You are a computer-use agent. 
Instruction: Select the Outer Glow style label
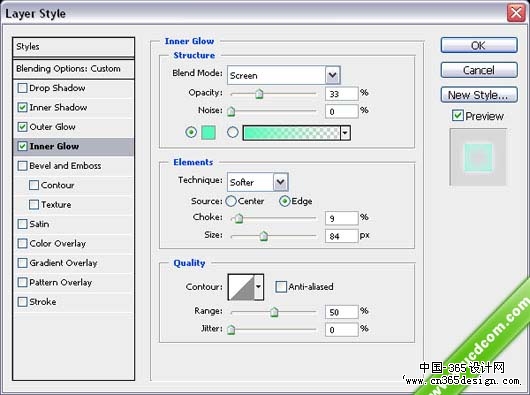tap(52, 127)
